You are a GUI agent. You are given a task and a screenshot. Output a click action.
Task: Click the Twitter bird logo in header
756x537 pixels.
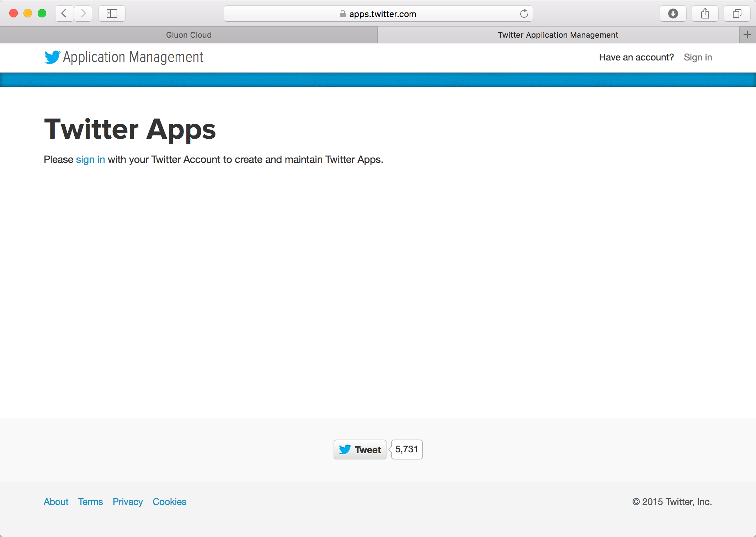[x=52, y=57]
